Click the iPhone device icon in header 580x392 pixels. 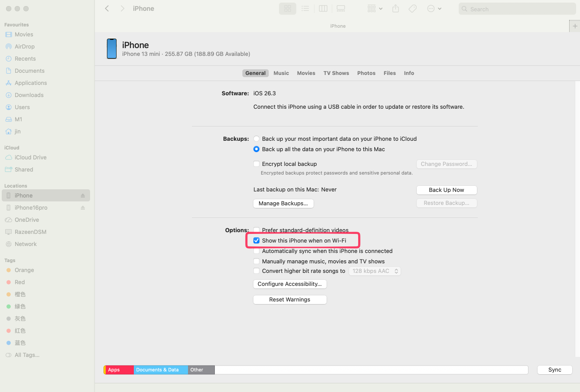pos(112,49)
